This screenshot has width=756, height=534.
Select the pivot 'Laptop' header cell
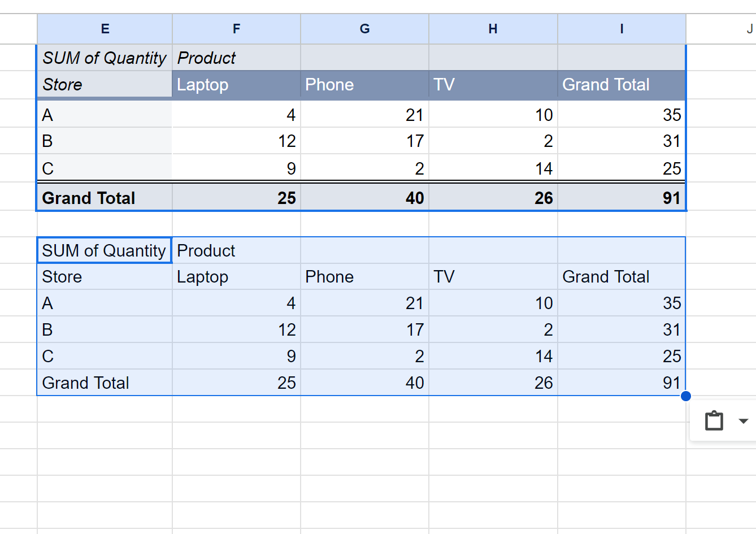pyautogui.click(x=236, y=85)
